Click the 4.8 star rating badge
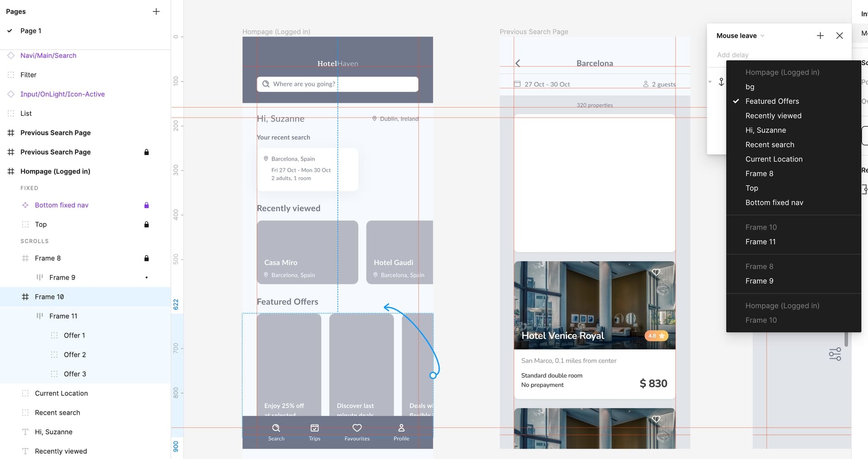Viewport: 868px width, 459px height. coord(656,336)
